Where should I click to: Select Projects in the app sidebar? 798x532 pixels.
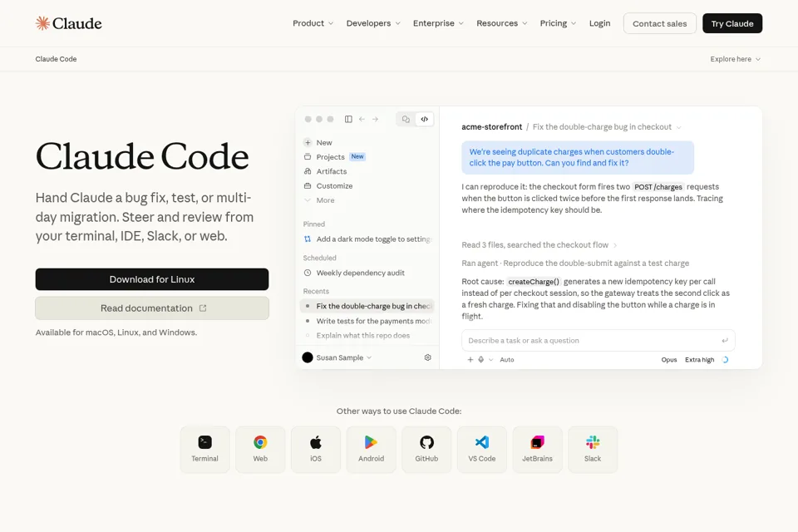tap(330, 157)
